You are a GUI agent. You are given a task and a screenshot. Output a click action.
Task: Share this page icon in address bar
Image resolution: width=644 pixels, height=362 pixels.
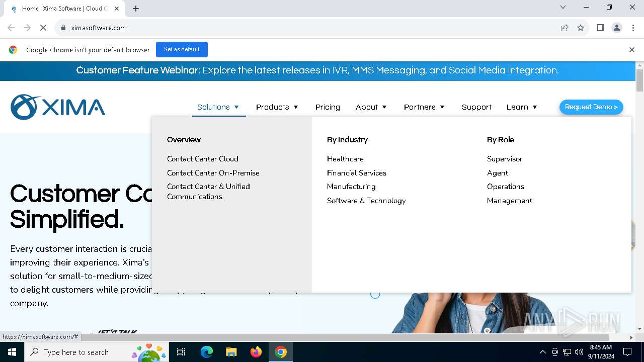coord(565,28)
